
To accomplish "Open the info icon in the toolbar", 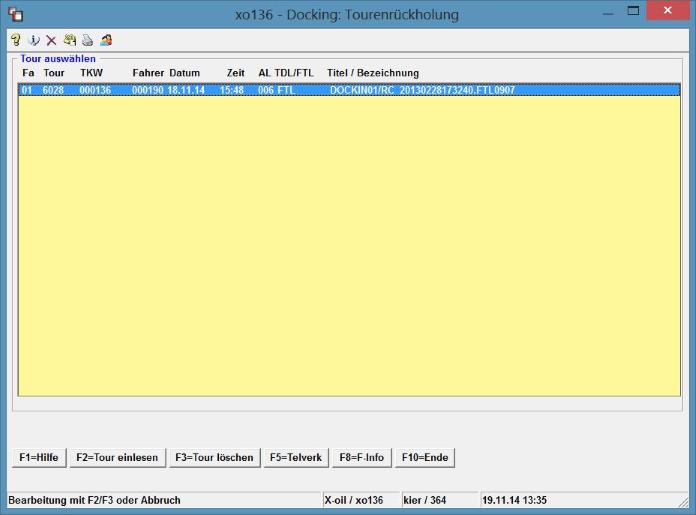I will click(x=34, y=40).
